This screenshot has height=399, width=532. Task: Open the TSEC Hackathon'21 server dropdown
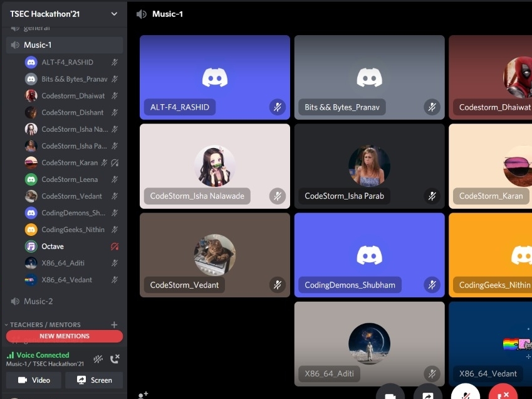click(x=113, y=14)
